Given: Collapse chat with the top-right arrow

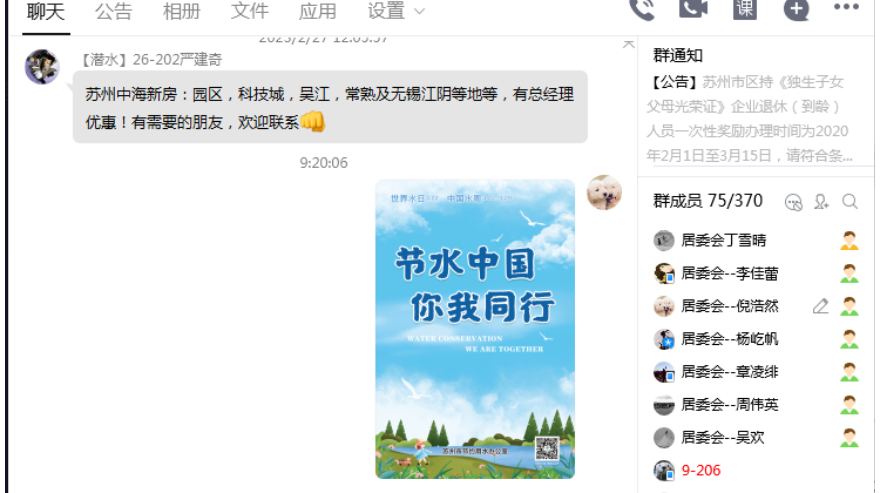Looking at the screenshot, I should point(629,44).
